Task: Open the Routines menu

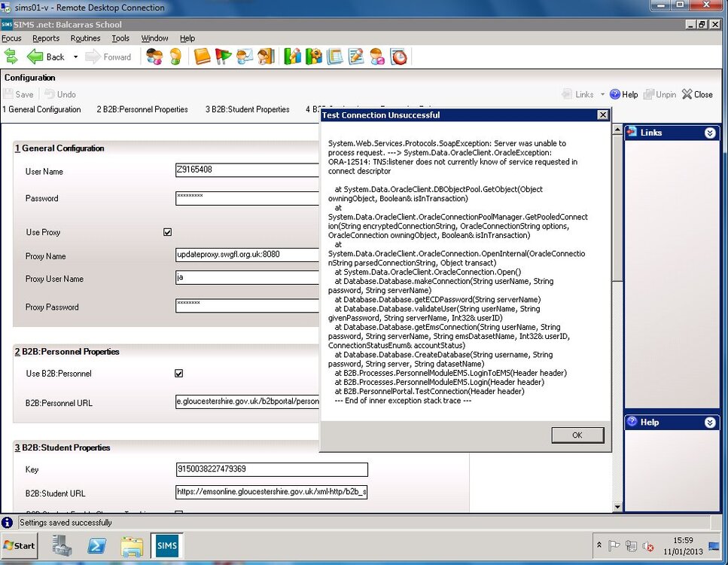Action: pyautogui.click(x=85, y=38)
